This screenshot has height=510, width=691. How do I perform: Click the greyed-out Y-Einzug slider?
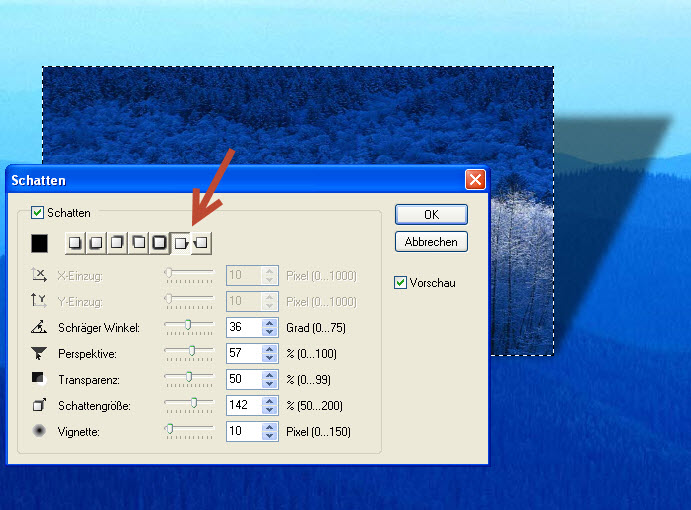click(189, 302)
